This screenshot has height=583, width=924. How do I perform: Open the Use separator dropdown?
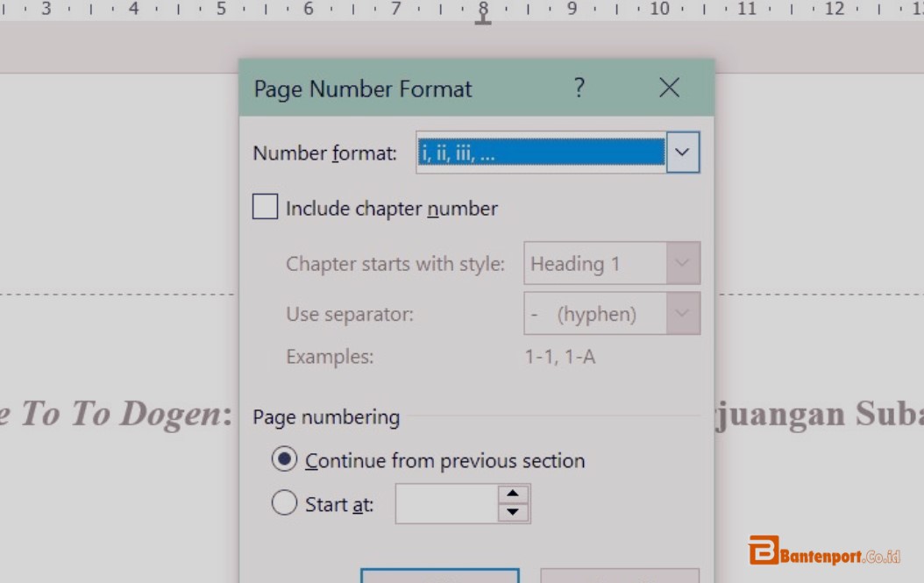coord(684,313)
